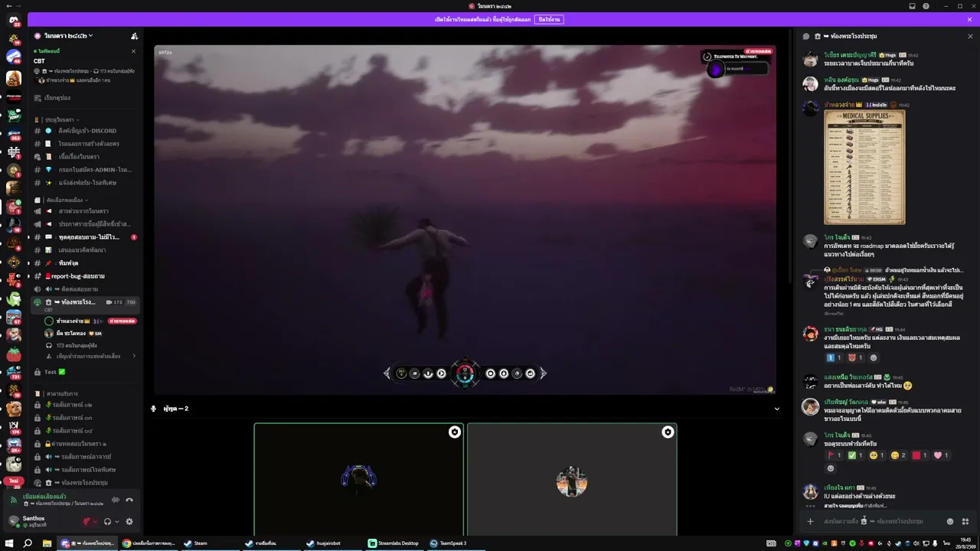This screenshot has height=551, width=980.
Task: Open Discord direct messages home icon
Action: pos(14,20)
